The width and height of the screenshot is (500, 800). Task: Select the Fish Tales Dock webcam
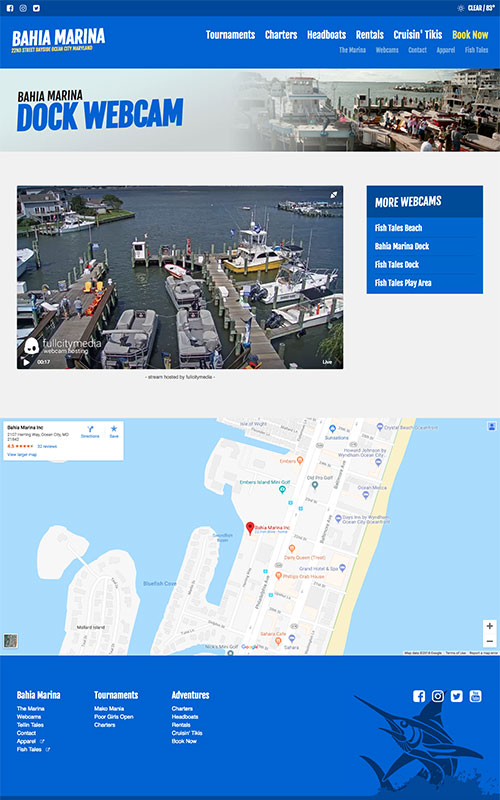397,265
